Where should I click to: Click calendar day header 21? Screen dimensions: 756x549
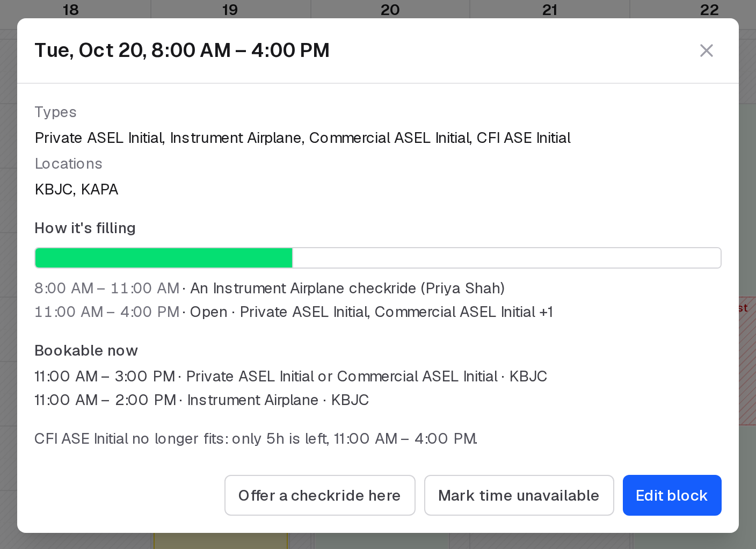tap(550, 10)
